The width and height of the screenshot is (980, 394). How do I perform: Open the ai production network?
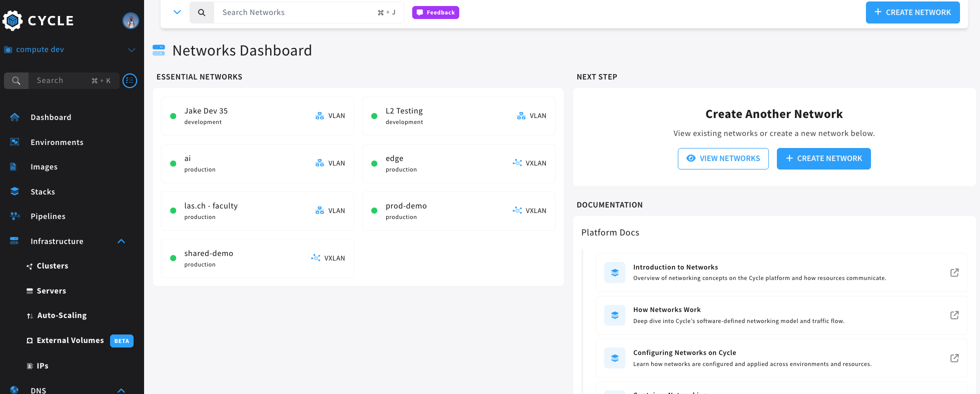[258, 163]
